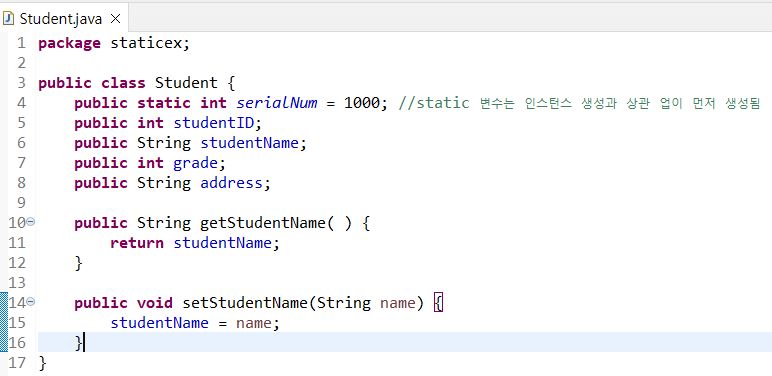Viewport: 772px width, 376px height.
Task: Click the 'String' type on line 6
Action: (164, 143)
